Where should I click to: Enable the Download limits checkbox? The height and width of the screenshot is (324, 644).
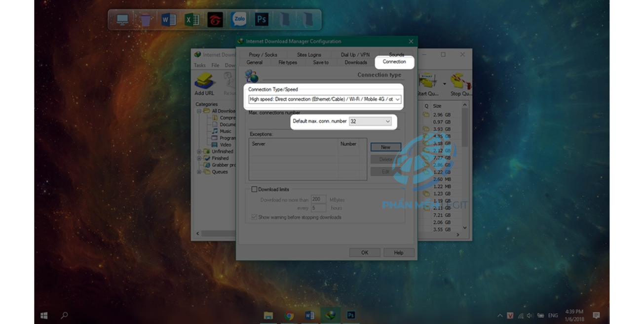(254, 189)
